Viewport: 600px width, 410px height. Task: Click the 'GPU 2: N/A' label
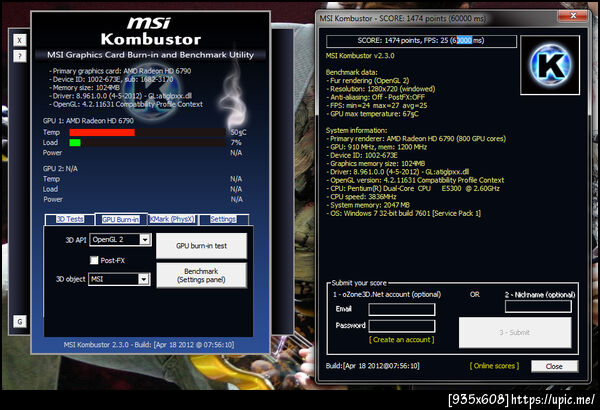click(x=60, y=169)
